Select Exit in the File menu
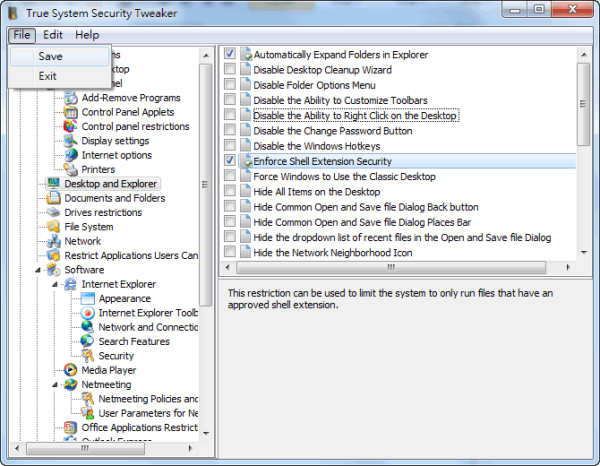The width and height of the screenshot is (600, 466). [48, 76]
